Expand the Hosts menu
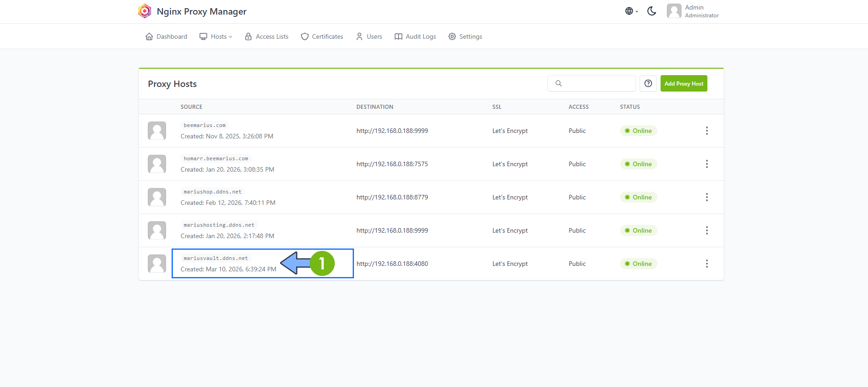This screenshot has height=387, width=868. 216,36
